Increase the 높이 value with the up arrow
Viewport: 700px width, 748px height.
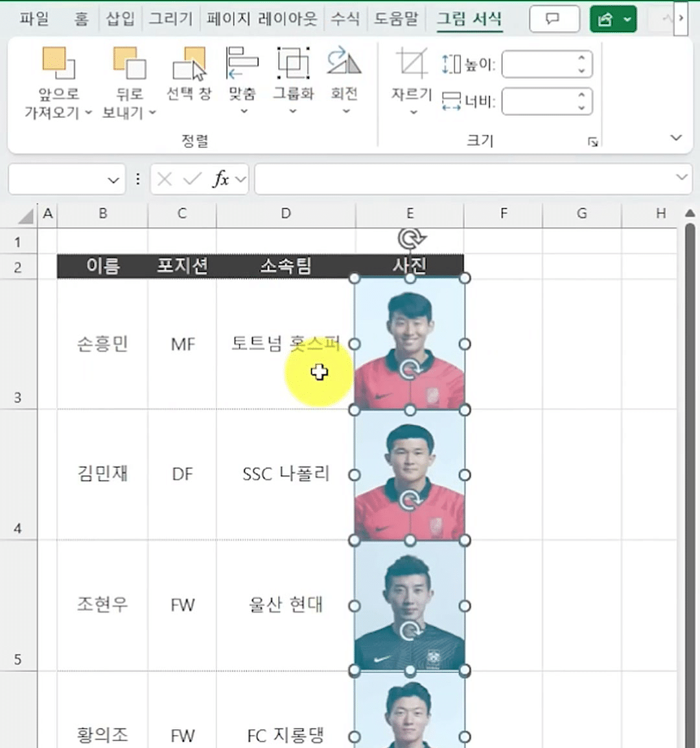[581, 58]
